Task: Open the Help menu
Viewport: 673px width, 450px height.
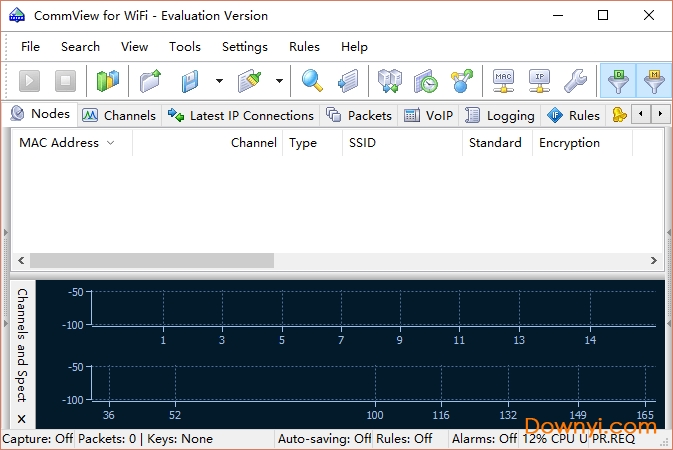Action: (354, 46)
